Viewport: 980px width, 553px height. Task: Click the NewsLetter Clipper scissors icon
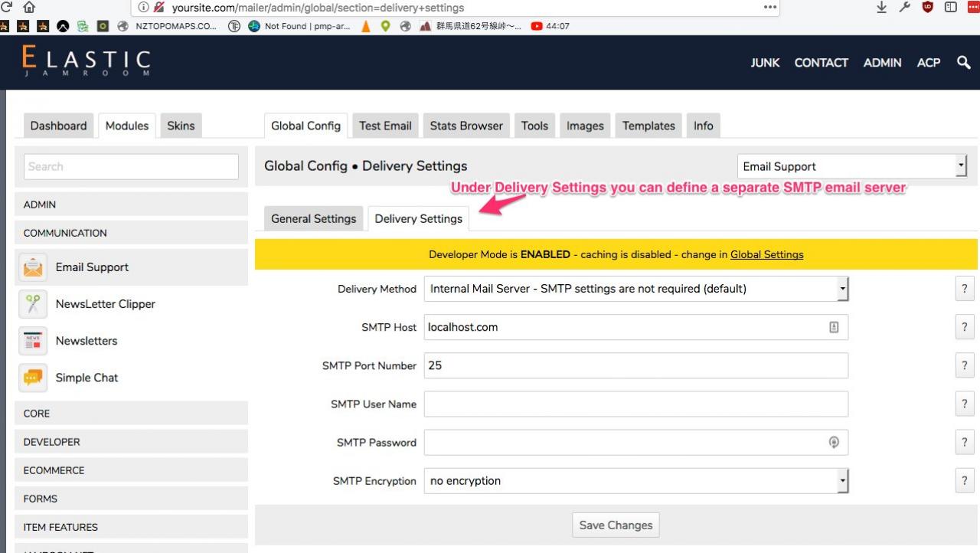click(33, 304)
